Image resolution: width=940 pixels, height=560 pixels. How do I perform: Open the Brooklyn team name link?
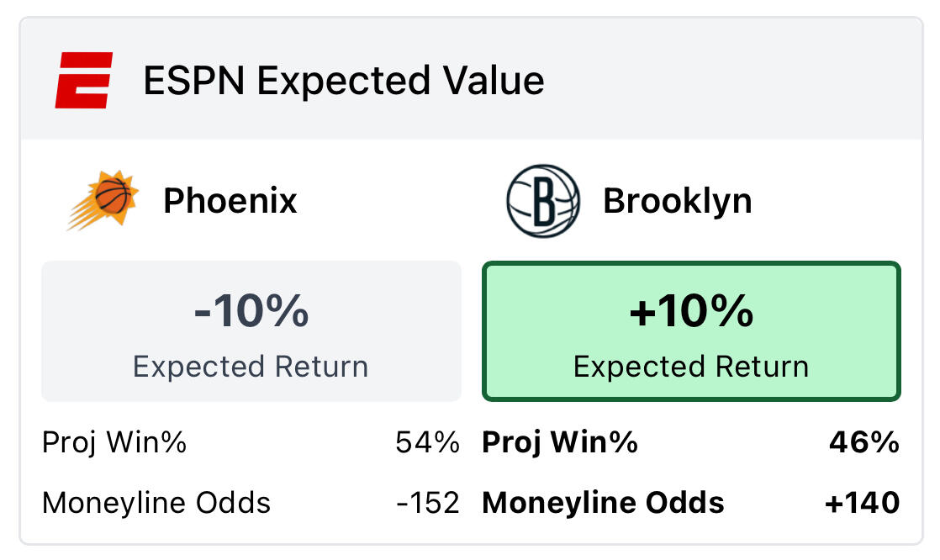[677, 201]
